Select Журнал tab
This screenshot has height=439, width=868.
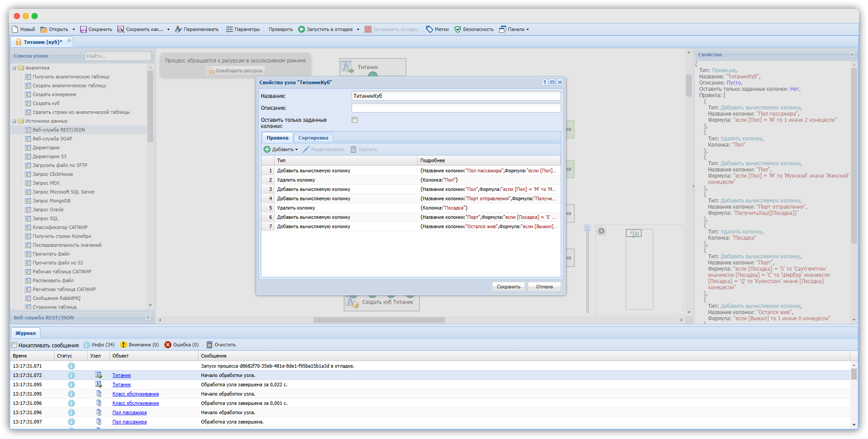[26, 333]
